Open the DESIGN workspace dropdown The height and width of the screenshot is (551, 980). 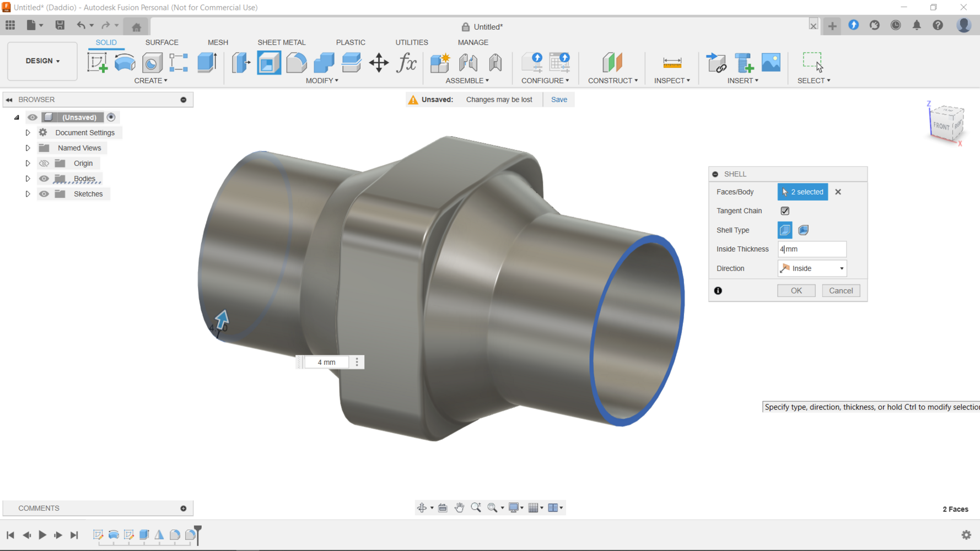tap(42, 61)
